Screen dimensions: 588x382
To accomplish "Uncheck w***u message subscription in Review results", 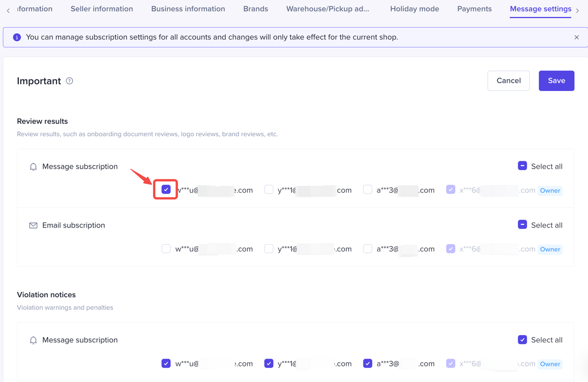I will coord(166,189).
